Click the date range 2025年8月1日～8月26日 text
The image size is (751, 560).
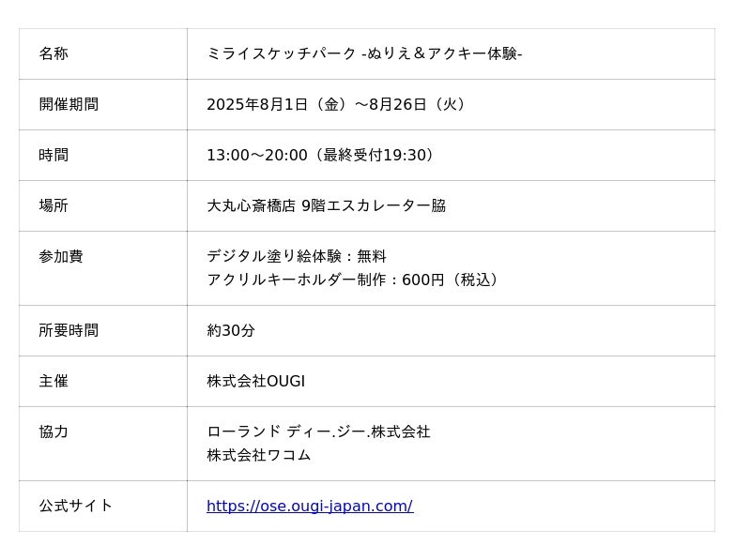(338, 105)
